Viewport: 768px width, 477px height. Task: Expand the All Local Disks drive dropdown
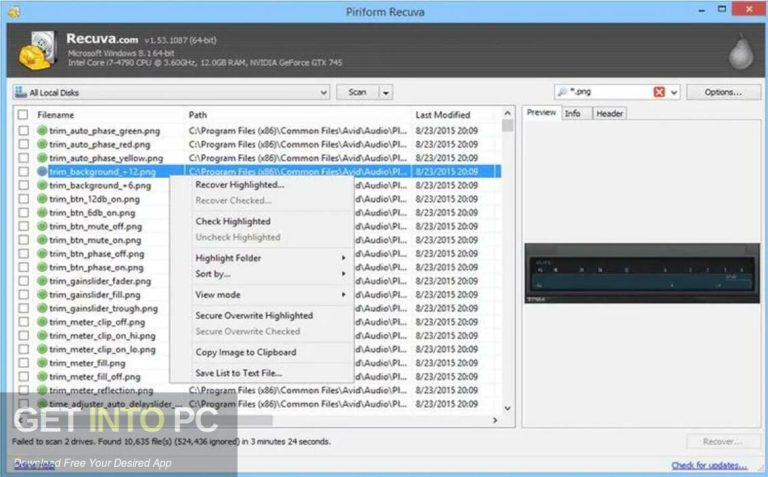coord(322,92)
